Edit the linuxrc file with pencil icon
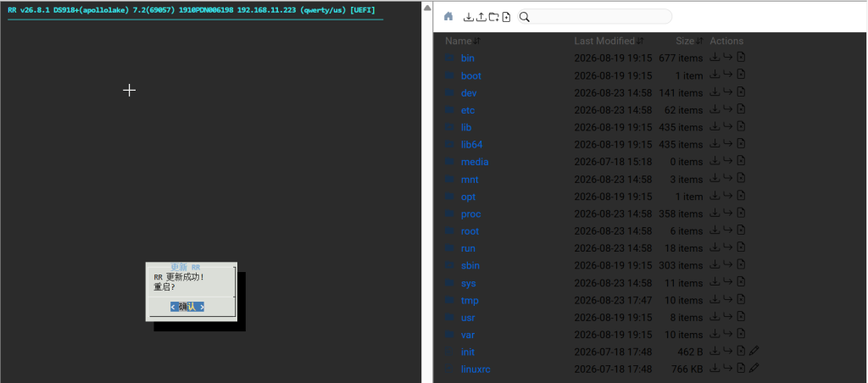The image size is (868, 383). [x=754, y=368]
